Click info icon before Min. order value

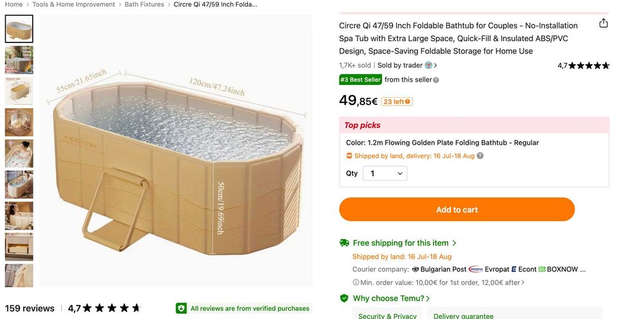click(x=355, y=282)
